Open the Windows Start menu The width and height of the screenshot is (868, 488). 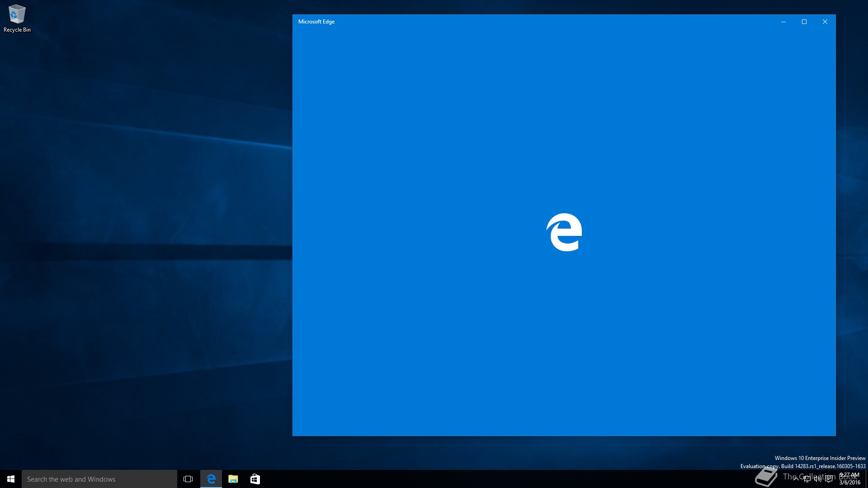11,479
